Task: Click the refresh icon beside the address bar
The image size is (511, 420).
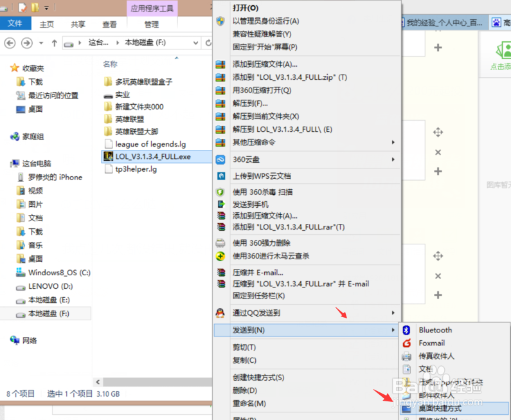Action: click(208, 42)
